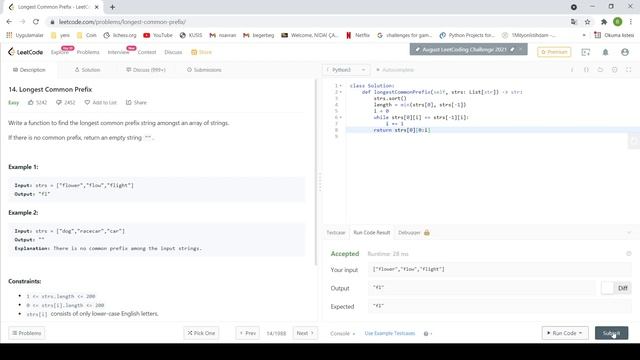Go to the Prev problem

pyautogui.click(x=247, y=333)
